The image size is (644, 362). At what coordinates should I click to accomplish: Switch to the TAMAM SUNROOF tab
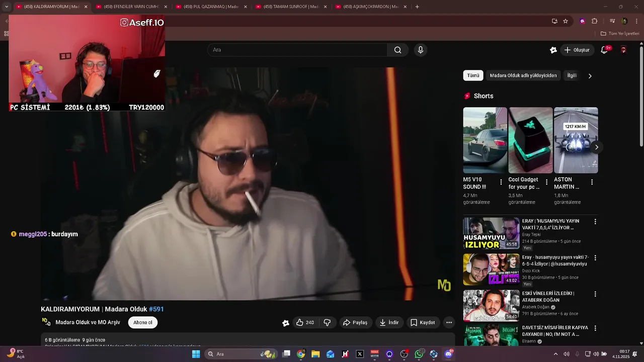click(291, 7)
